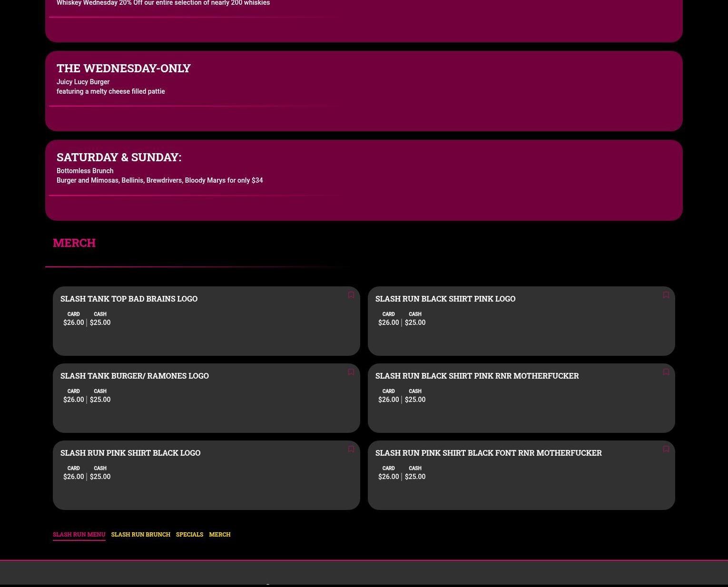728x587 pixels.
Task: Click the melty cheese filled pattie description
Action: coord(111,91)
